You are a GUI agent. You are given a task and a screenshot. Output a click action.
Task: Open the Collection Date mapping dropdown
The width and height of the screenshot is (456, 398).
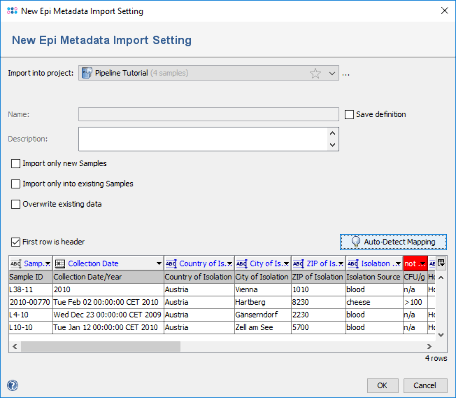(159, 264)
